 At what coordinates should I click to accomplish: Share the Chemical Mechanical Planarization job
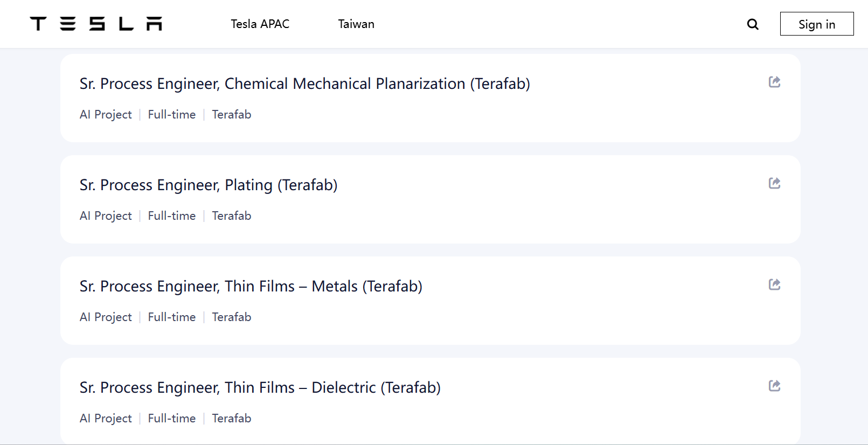774,82
